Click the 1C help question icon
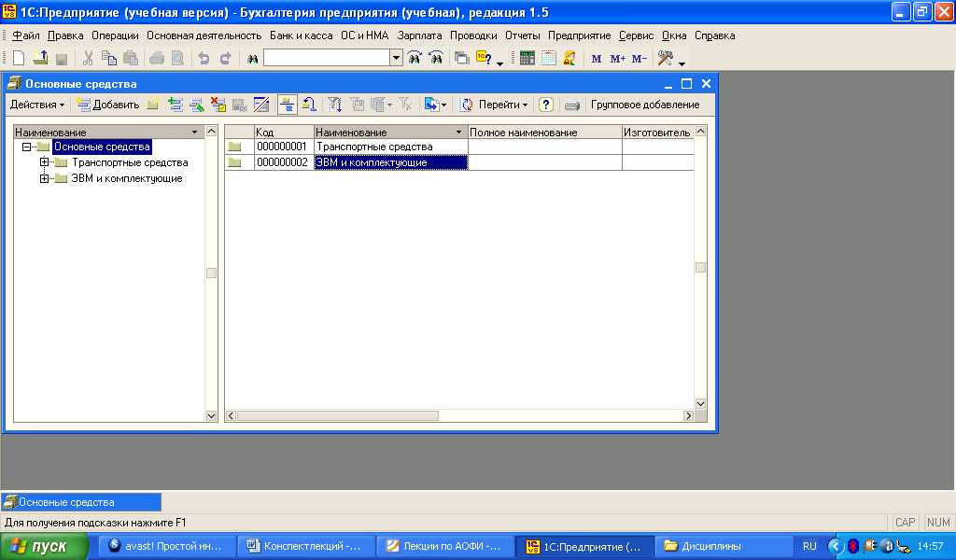 [485, 58]
